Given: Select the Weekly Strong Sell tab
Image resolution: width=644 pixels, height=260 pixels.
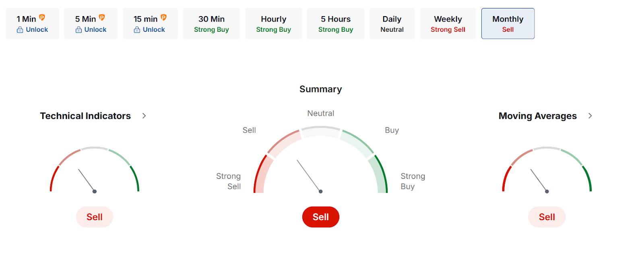Looking at the screenshot, I should [x=448, y=24].
